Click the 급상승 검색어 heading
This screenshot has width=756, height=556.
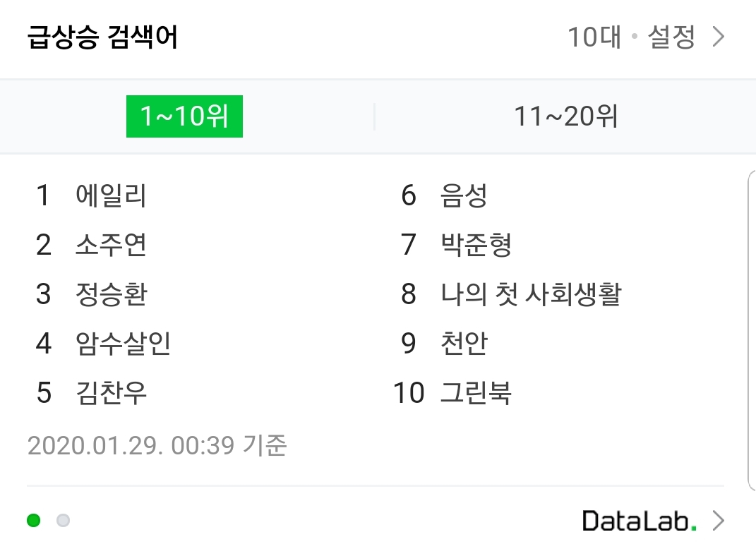[102, 37]
